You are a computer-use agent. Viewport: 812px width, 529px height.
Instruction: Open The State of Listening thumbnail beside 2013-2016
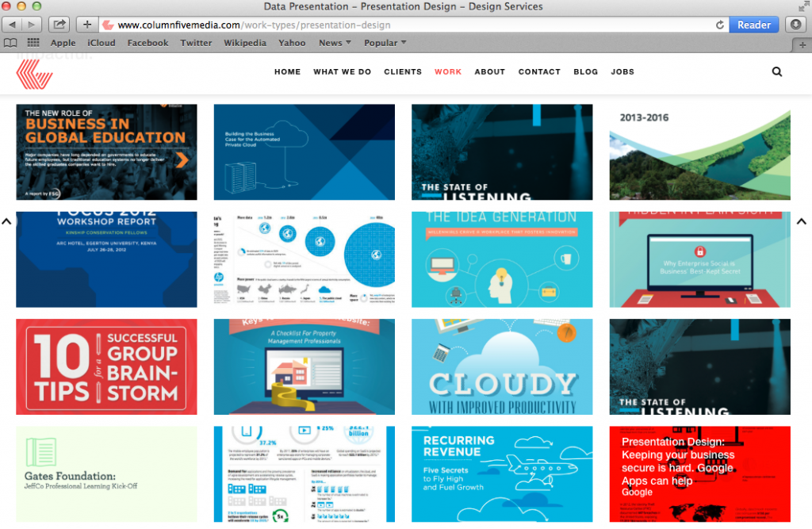(x=502, y=151)
